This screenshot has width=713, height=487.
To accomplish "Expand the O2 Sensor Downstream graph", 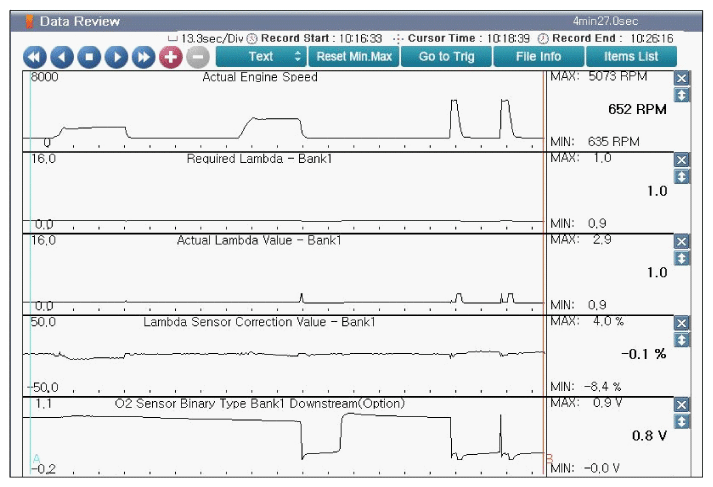I will pyautogui.click(x=682, y=422).
